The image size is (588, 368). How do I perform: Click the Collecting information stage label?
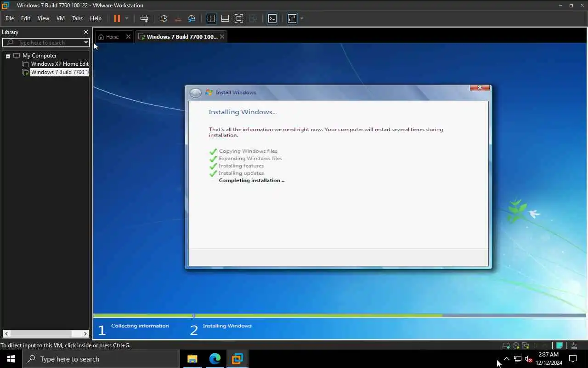click(x=140, y=326)
